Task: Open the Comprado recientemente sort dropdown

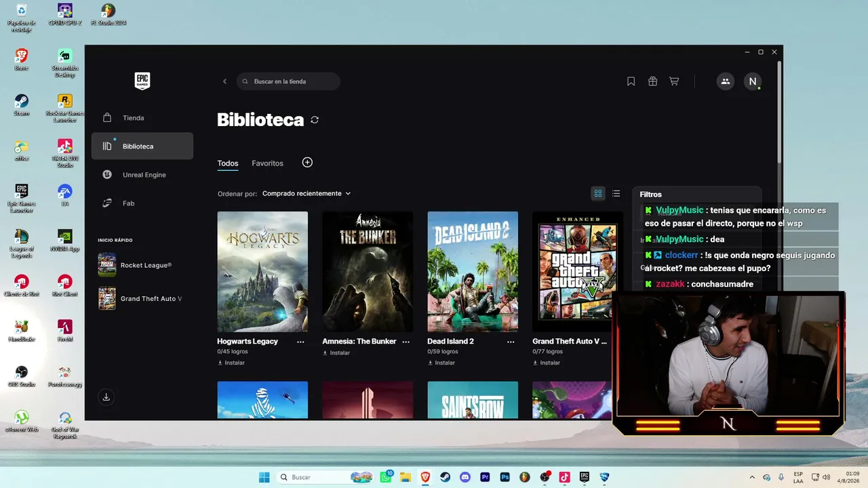Action: tap(307, 194)
